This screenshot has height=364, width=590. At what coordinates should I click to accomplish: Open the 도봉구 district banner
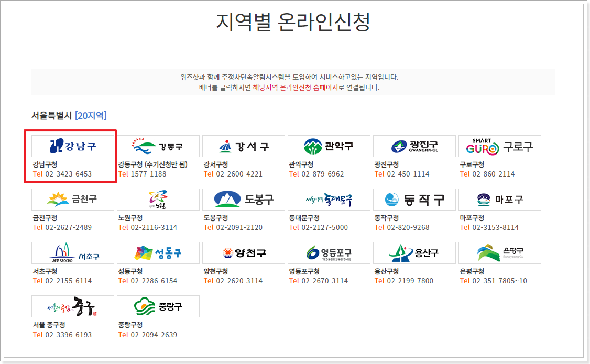coord(244,200)
